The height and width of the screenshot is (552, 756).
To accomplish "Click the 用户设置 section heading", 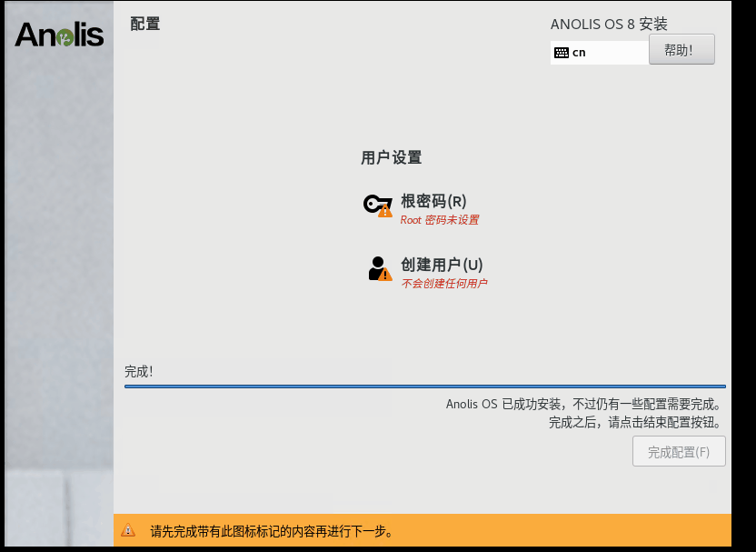I will [x=391, y=158].
